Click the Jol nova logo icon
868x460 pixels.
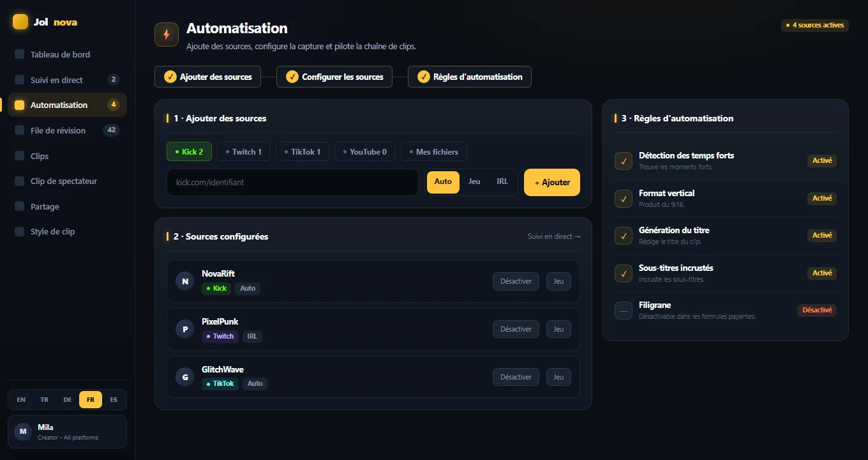pyautogui.click(x=20, y=22)
